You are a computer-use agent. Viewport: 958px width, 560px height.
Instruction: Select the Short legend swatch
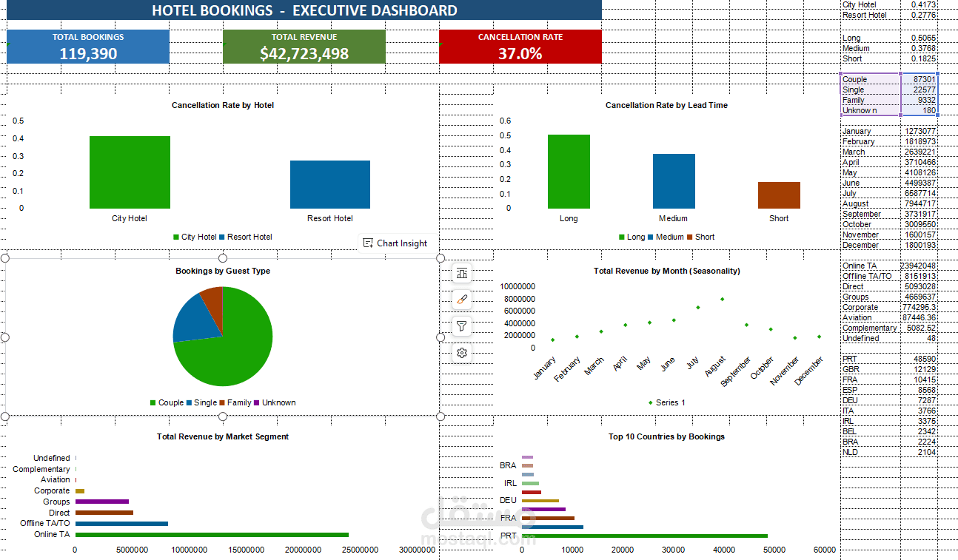click(690, 237)
